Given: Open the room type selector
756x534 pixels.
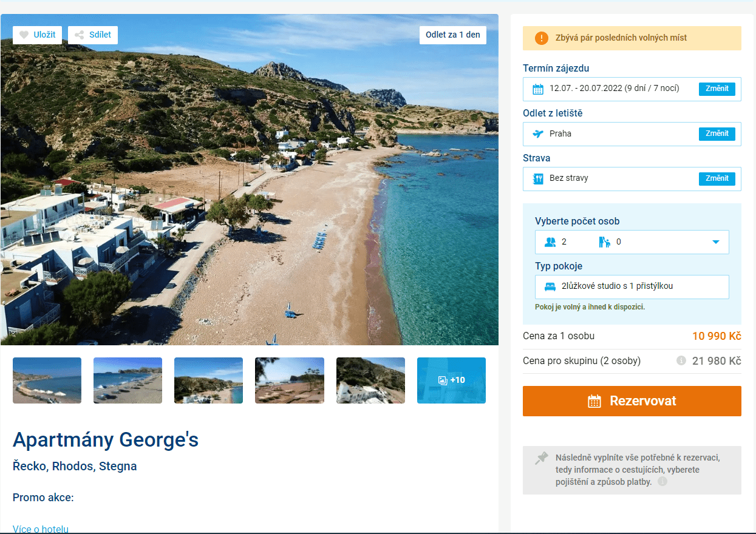Looking at the screenshot, I should (632, 287).
